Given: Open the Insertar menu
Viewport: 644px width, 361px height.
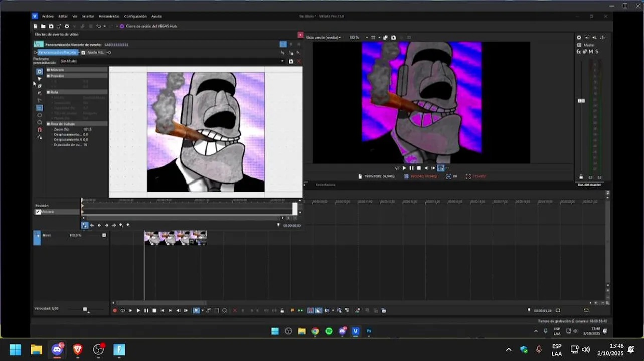Looking at the screenshot, I should 88,16.
